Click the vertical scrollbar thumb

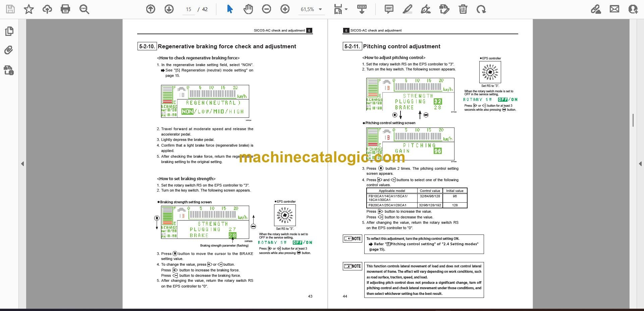click(x=633, y=120)
